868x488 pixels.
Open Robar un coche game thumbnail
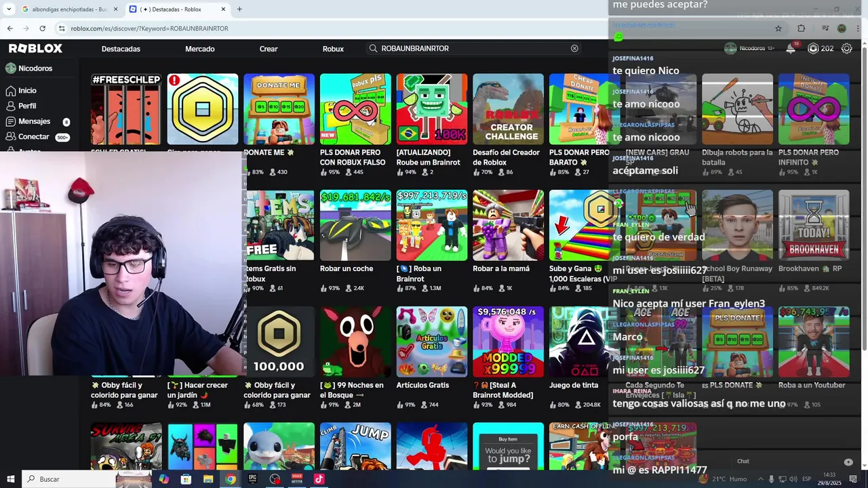355,225
